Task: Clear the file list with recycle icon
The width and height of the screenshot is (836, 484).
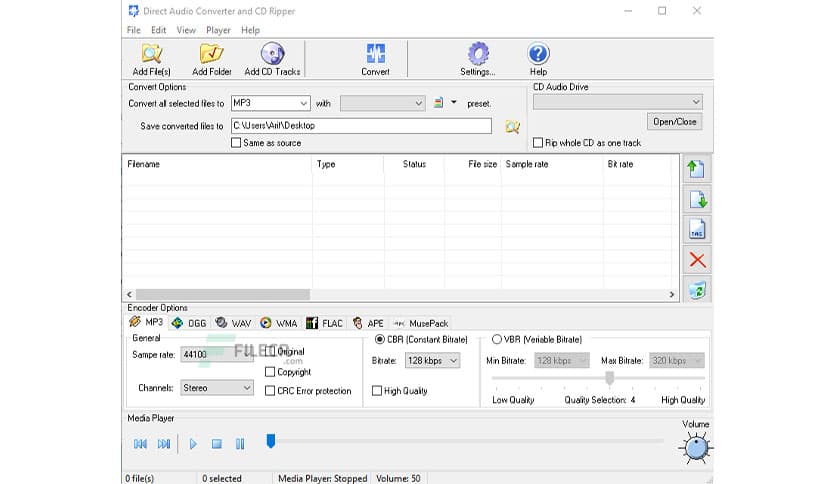Action: coord(697,291)
